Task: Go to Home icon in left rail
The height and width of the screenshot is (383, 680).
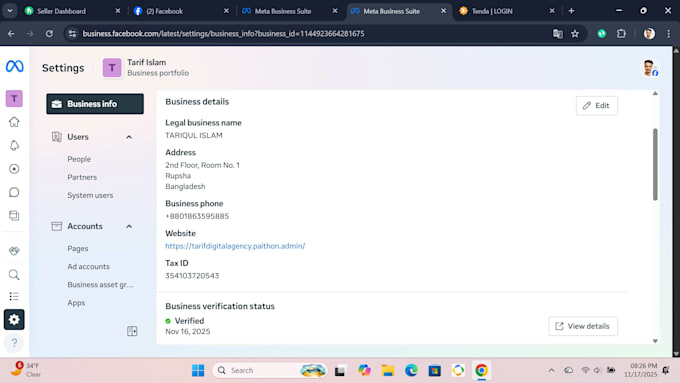Action: (14, 122)
